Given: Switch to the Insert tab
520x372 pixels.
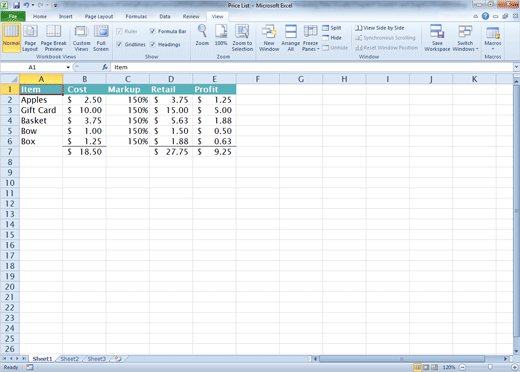Looking at the screenshot, I should coord(66,16).
